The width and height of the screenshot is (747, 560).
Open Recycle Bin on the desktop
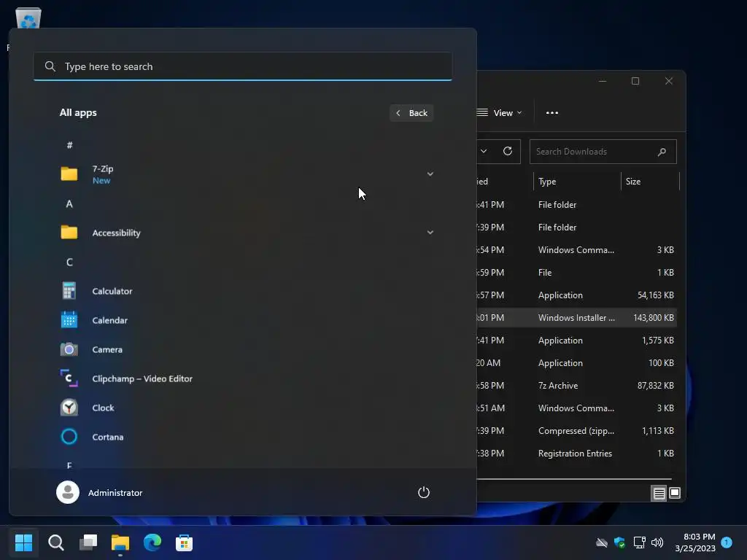coord(28,18)
